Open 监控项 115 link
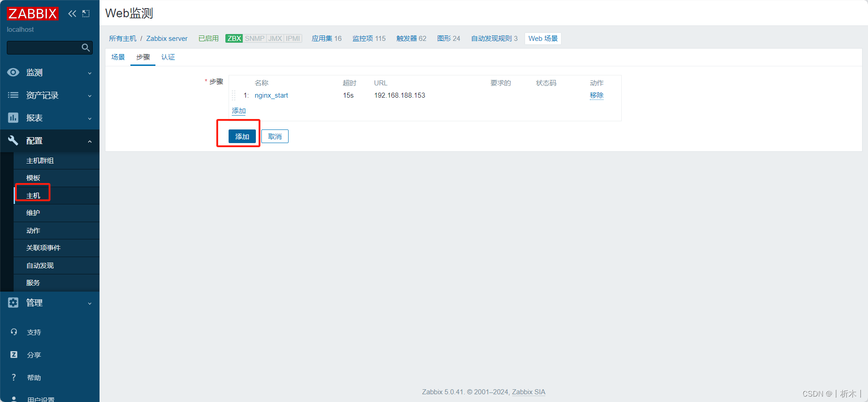The height and width of the screenshot is (402, 868). point(369,39)
